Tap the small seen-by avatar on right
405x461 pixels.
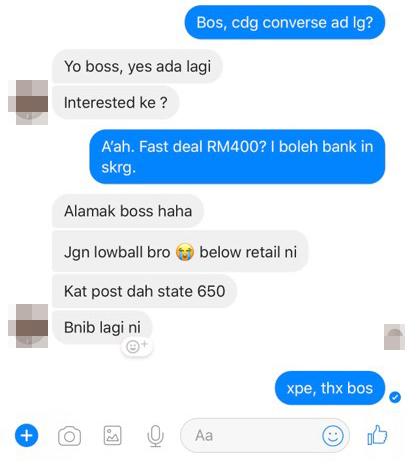(394, 337)
